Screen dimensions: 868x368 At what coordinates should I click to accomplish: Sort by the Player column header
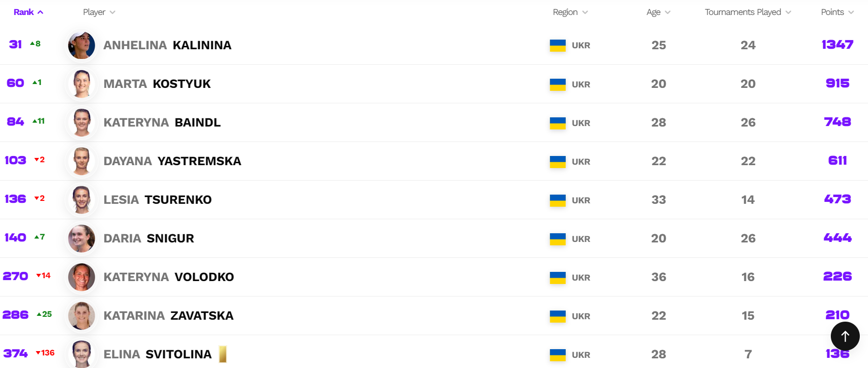[98, 12]
